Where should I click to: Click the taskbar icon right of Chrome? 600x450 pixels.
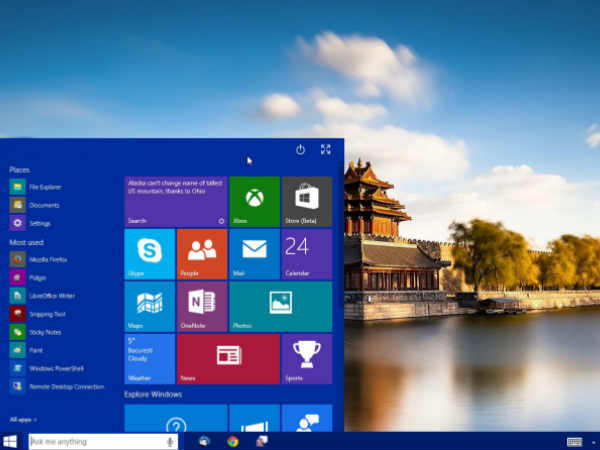tap(262, 442)
